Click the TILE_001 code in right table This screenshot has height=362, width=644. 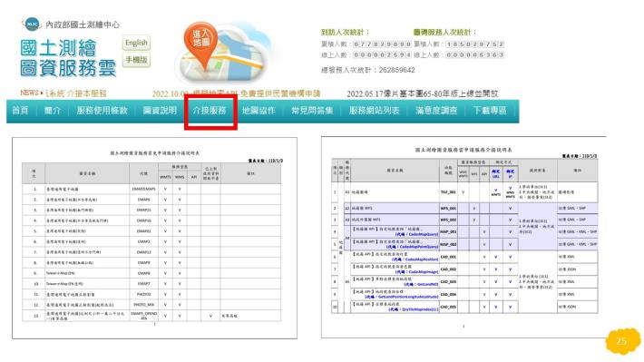coord(448,192)
